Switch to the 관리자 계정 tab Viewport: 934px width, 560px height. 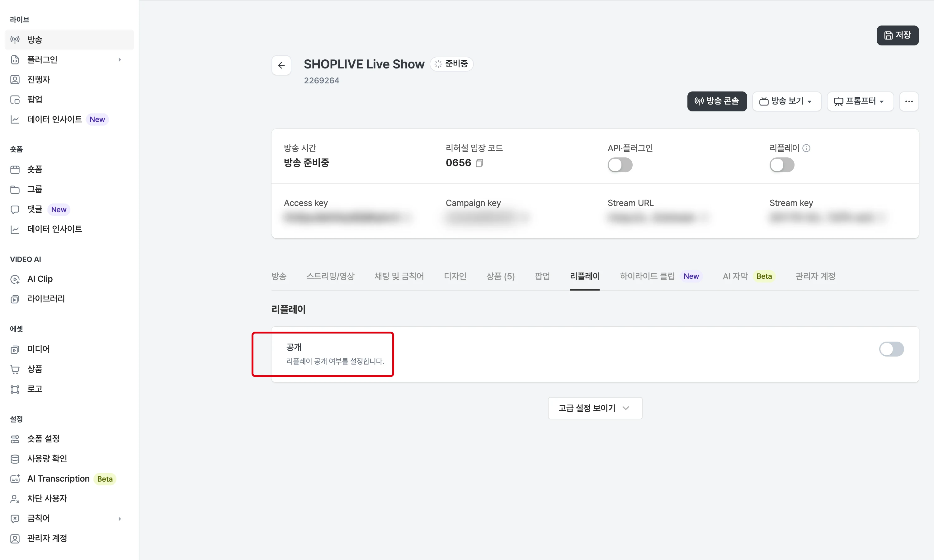point(815,276)
